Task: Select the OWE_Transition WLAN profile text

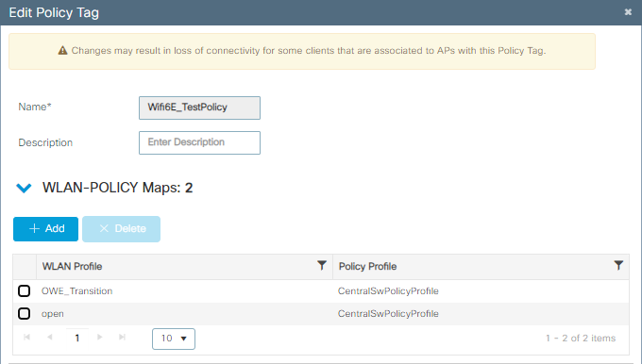Action: 77,290
